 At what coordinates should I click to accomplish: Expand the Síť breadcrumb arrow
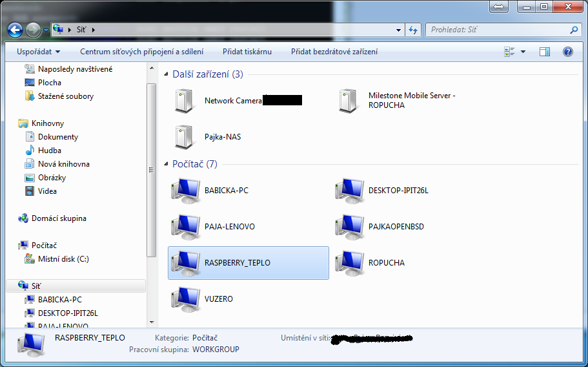click(x=94, y=30)
